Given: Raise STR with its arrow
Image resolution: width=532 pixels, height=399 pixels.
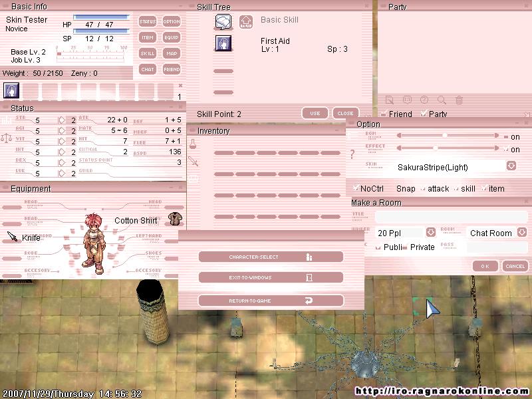Looking at the screenshot, I should pyautogui.click(x=61, y=120).
